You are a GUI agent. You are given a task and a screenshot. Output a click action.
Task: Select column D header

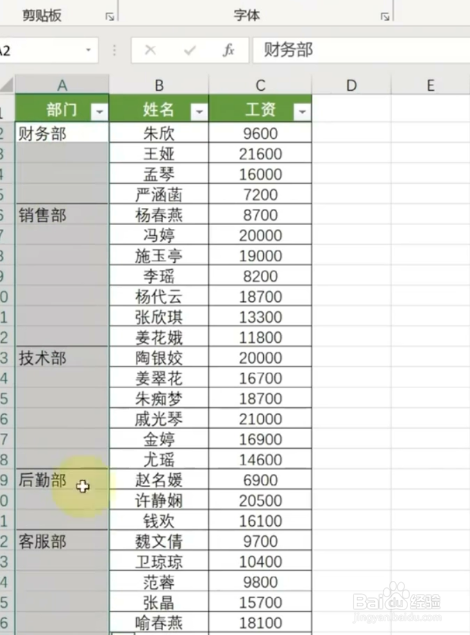click(351, 85)
